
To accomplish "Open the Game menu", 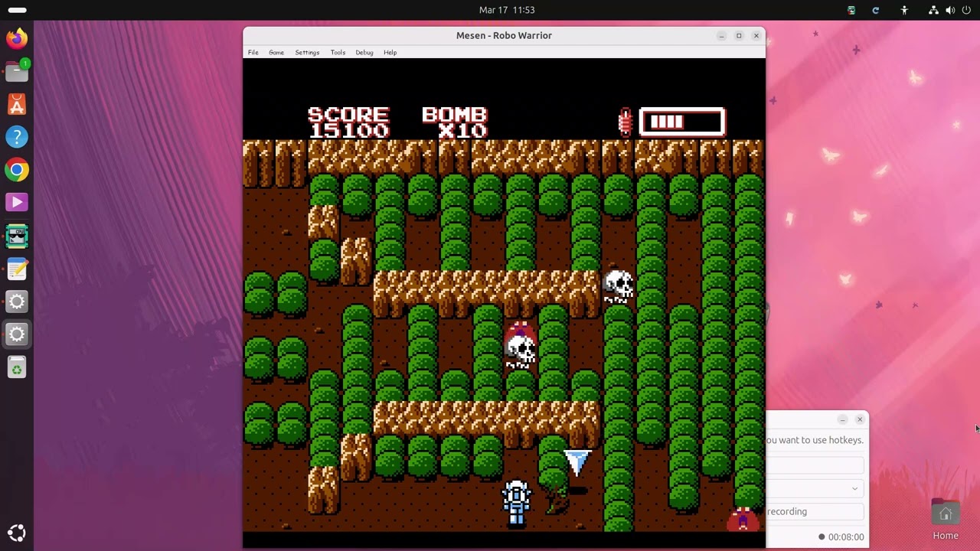I will pos(276,52).
